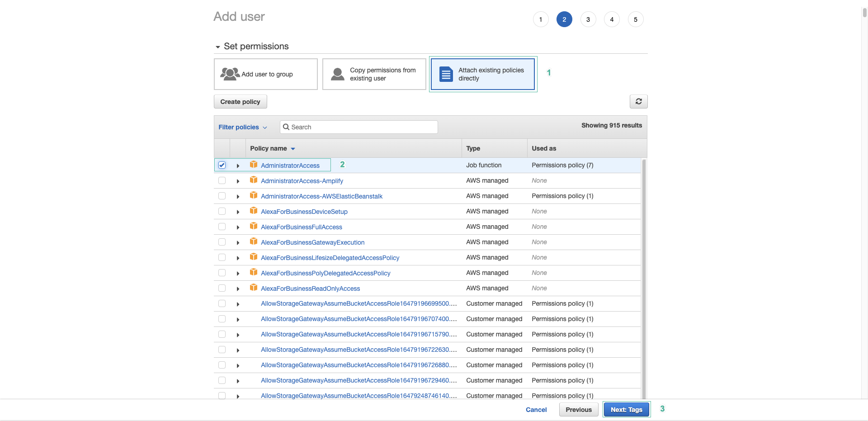Viewport: 868px width, 421px height.
Task: Click the AlexaForBusinessPolyDelegatedAccessPolicy box icon
Action: (254, 272)
